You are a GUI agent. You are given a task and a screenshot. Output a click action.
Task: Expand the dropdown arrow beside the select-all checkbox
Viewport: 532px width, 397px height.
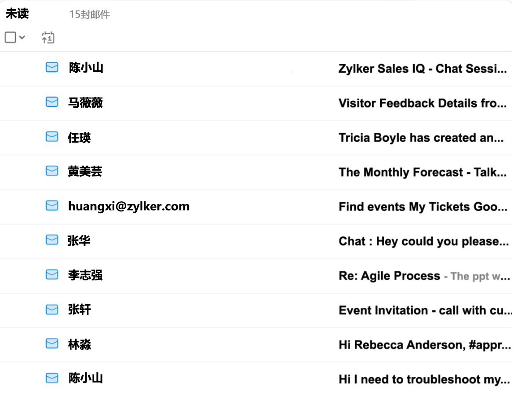(x=22, y=37)
